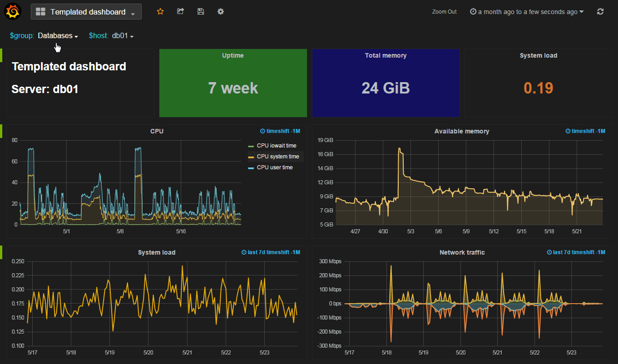The width and height of the screenshot is (618, 364).
Task: Open the Grafana logo menu
Action: 12,11
